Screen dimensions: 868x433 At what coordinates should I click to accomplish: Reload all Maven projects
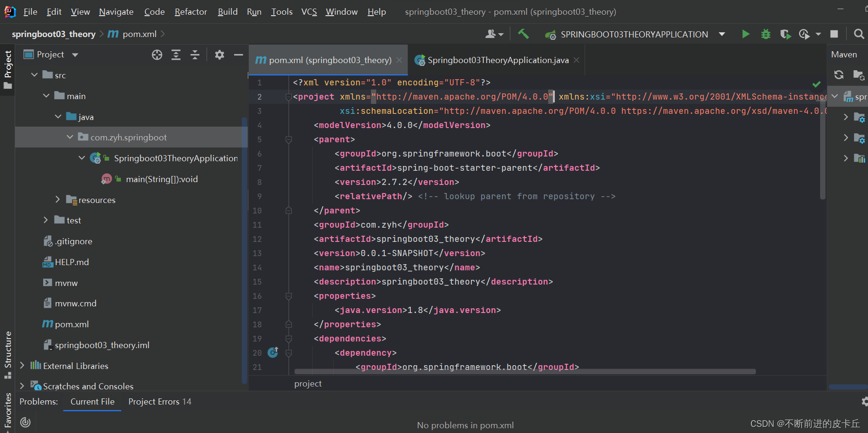839,74
